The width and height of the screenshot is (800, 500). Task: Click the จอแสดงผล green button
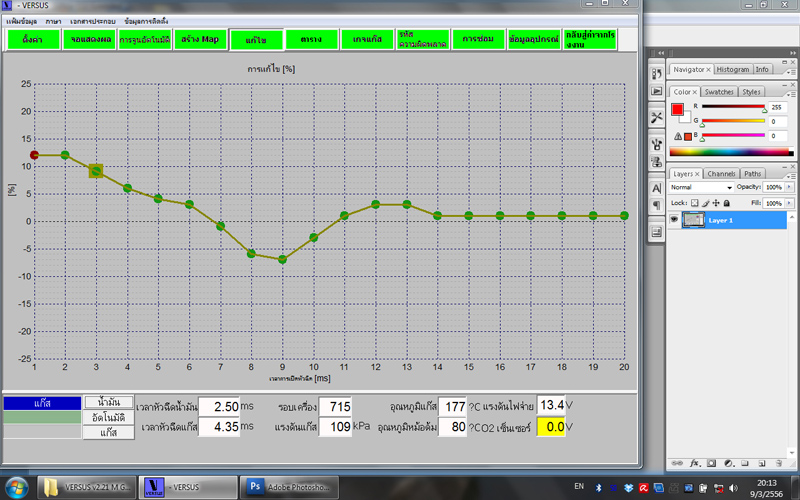pyautogui.click(x=89, y=39)
